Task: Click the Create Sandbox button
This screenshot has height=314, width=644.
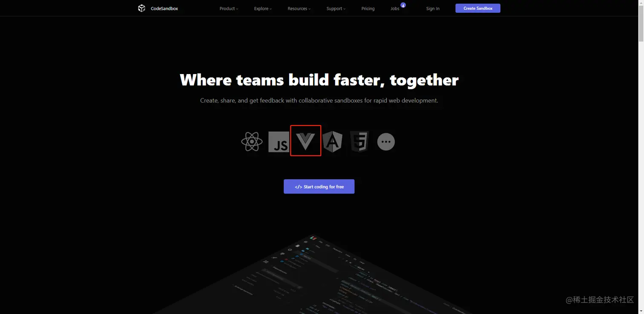Action: click(x=478, y=8)
